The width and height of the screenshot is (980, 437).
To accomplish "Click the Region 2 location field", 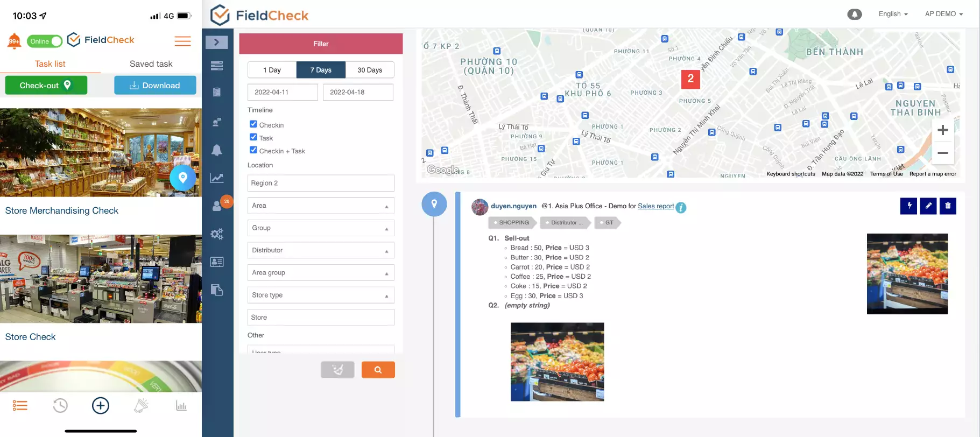I will (x=321, y=183).
